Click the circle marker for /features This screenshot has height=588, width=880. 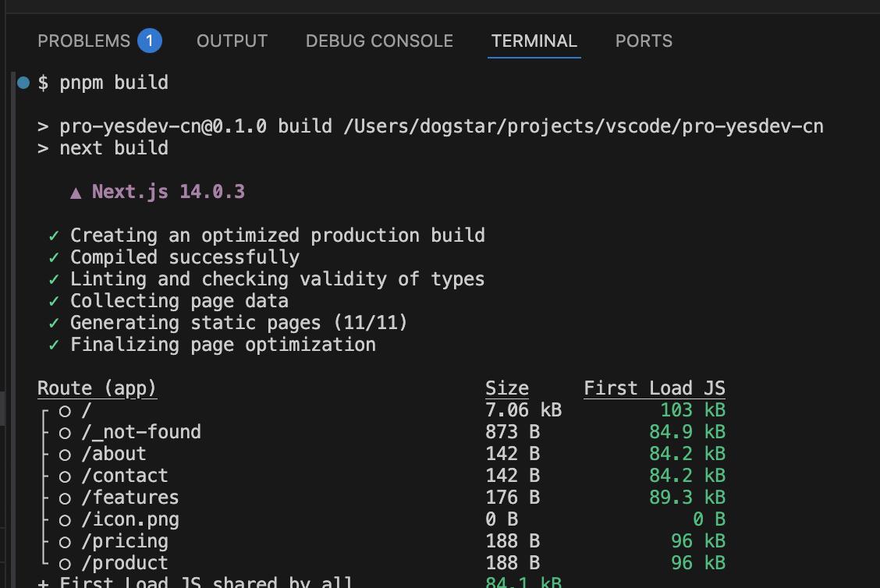tap(65, 499)
